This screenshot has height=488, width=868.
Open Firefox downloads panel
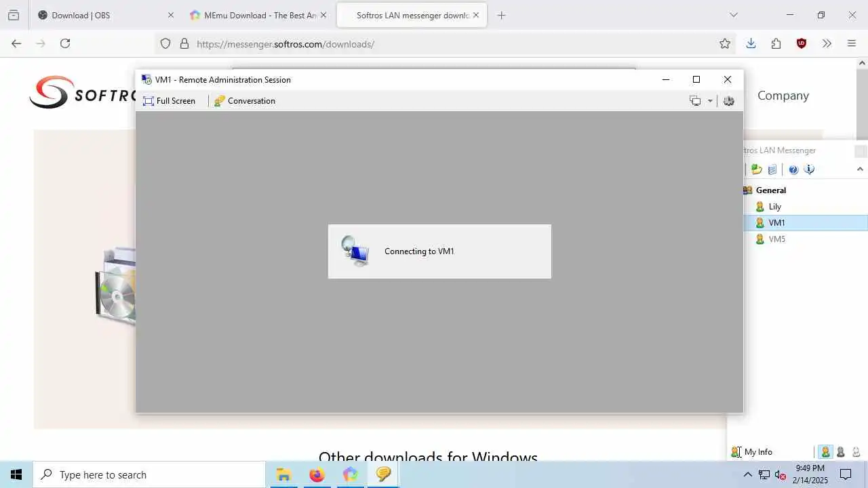click(x=751, y=43)
